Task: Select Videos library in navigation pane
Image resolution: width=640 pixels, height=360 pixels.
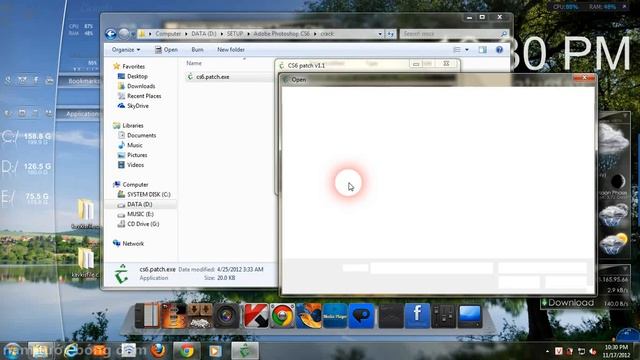Action: click(135, 165)
